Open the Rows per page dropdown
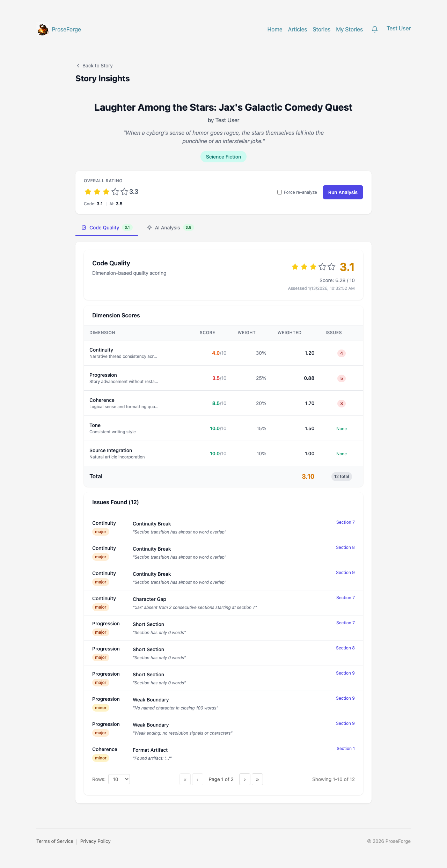 tap(119, 779)
